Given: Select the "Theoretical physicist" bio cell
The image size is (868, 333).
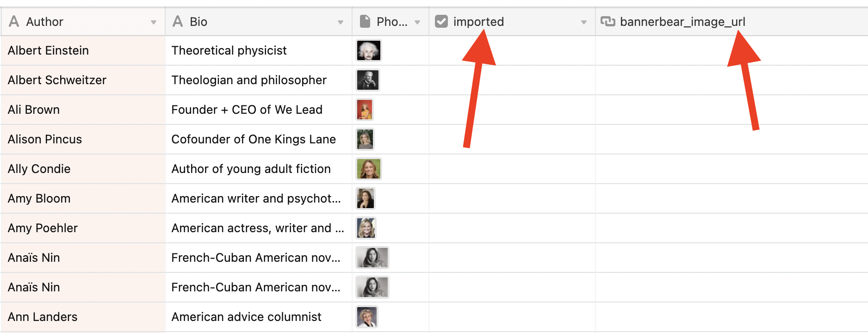Looking at the screenshot, I should click(x=258, y=50).
